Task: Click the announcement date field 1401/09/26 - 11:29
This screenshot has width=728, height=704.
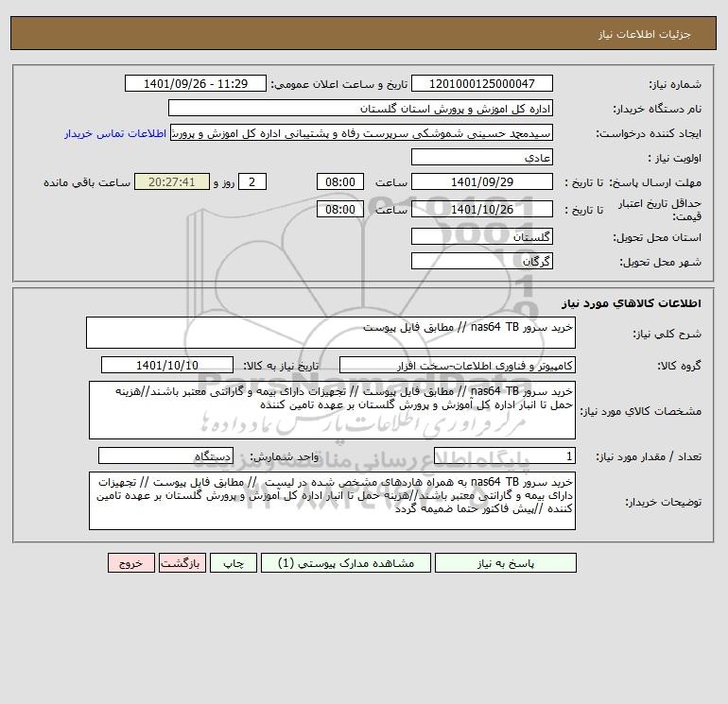Action: (x=196, y=83)
